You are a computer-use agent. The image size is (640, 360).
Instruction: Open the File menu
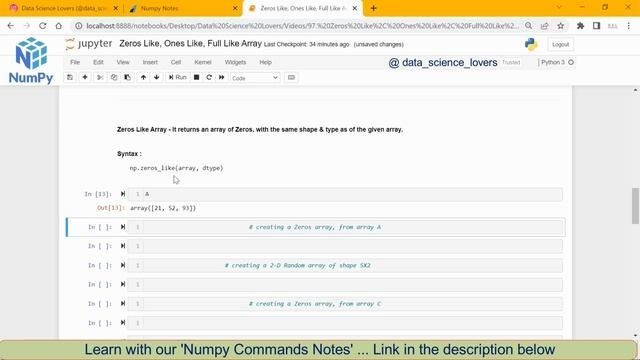click(75, 62)
